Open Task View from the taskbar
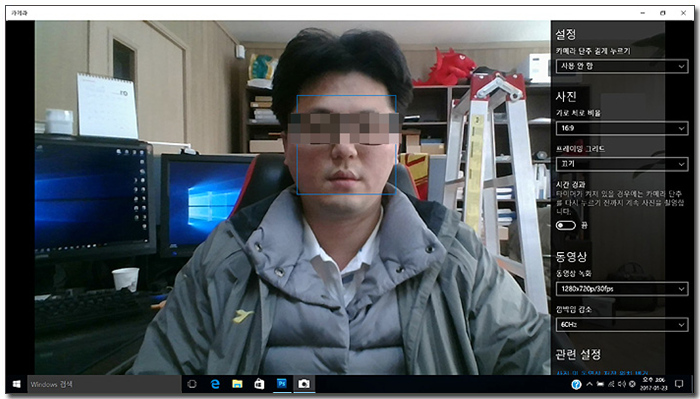Screen dimensions: 700x399 click(192, 384)
